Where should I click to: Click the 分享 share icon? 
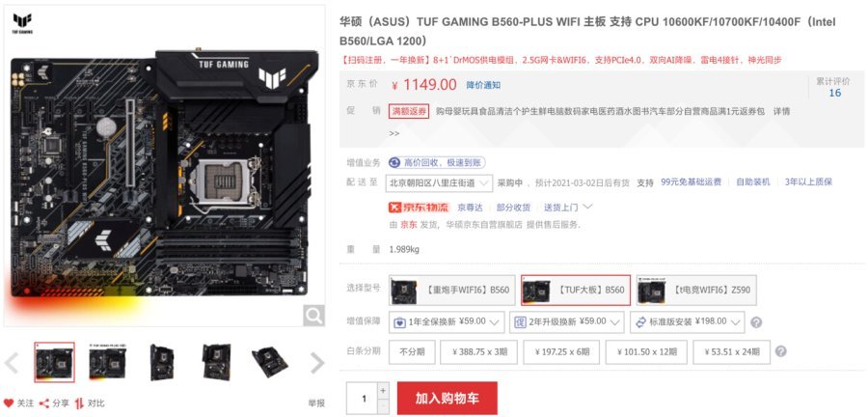[x=44, y=403]
